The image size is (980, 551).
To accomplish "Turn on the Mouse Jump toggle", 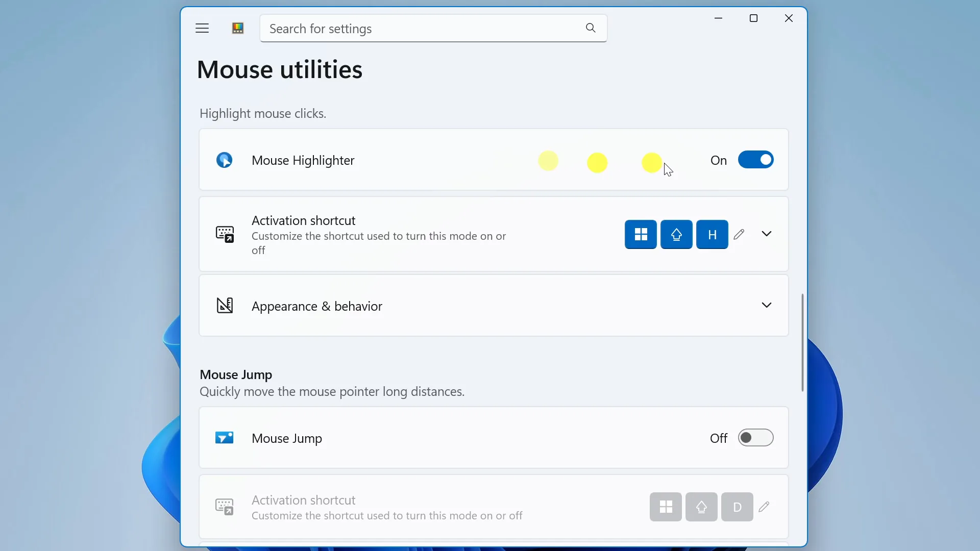I will (756, 438).
